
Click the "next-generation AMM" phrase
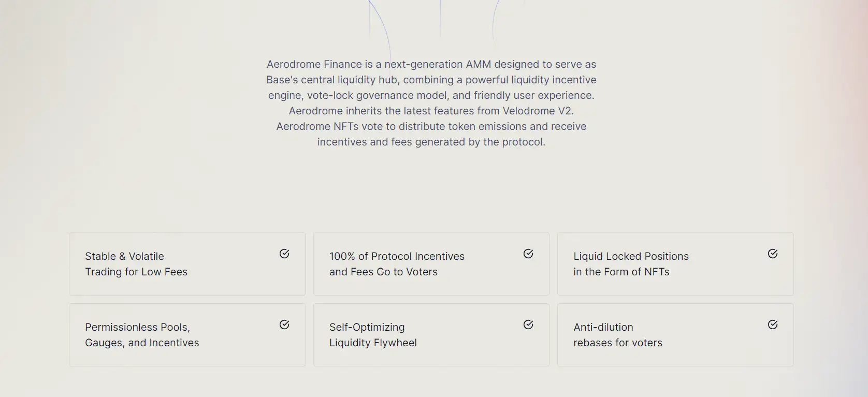[438, 64]
